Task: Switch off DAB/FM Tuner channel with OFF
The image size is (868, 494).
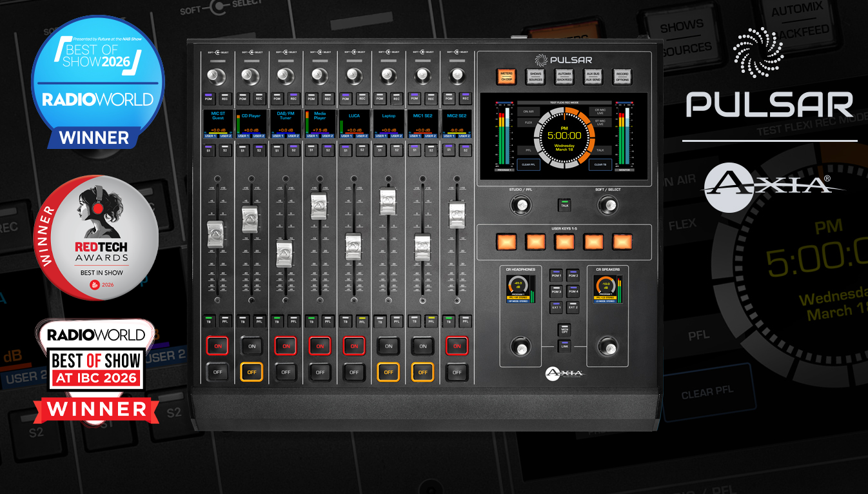Action: tap(286, 372)
